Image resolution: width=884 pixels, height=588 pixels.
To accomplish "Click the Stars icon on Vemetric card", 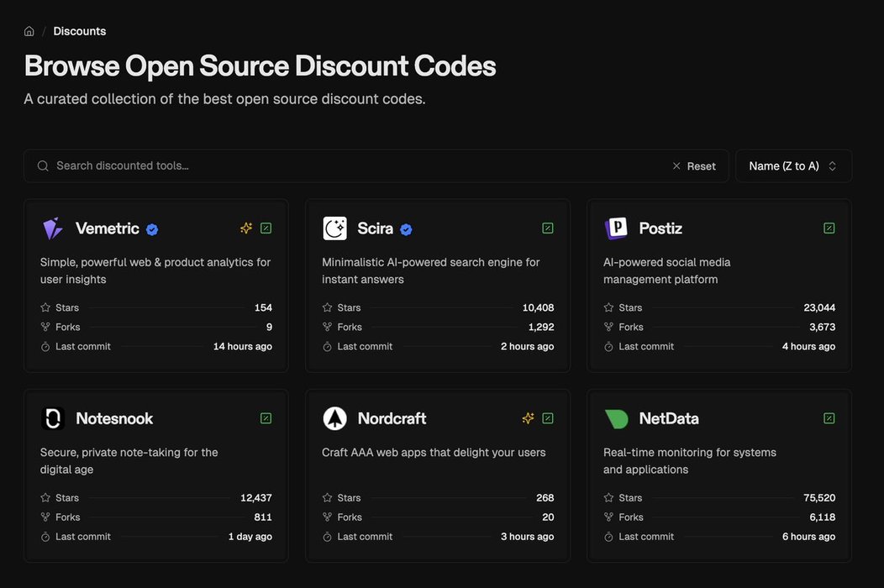I will coord(45,307).
